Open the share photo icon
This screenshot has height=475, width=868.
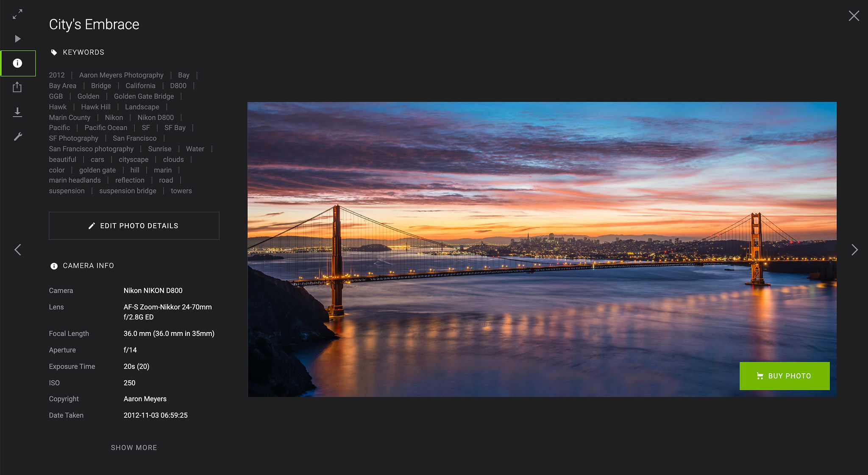(17, 87)
